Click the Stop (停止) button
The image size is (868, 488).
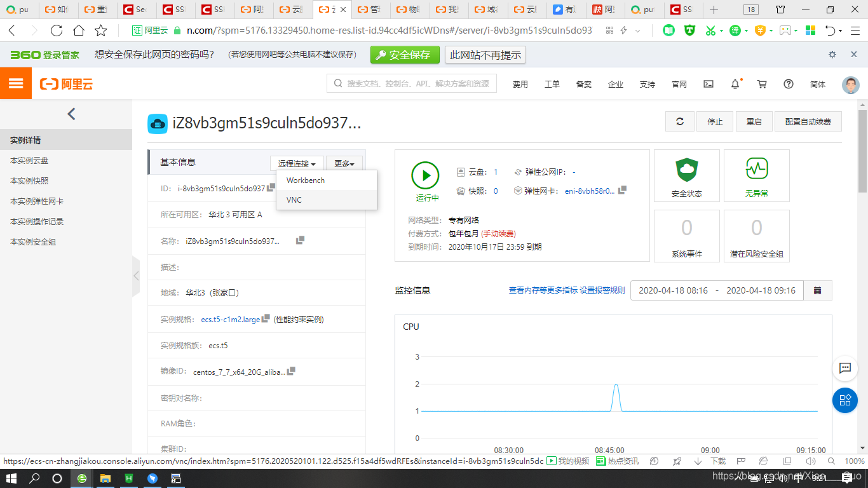click(x=715, y=121)
